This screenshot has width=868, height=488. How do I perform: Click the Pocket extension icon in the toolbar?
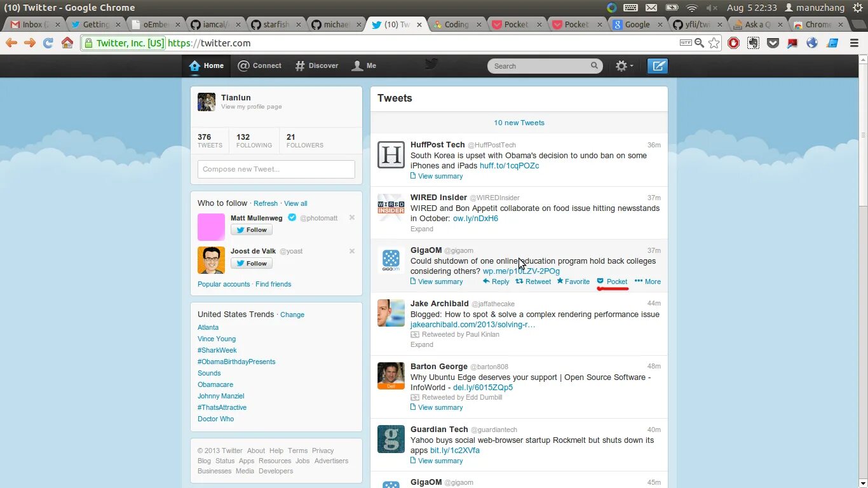click(773, 43)
